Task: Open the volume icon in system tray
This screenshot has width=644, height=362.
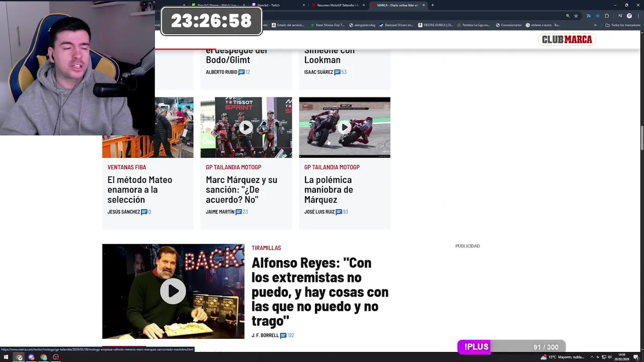Action: 610,357
